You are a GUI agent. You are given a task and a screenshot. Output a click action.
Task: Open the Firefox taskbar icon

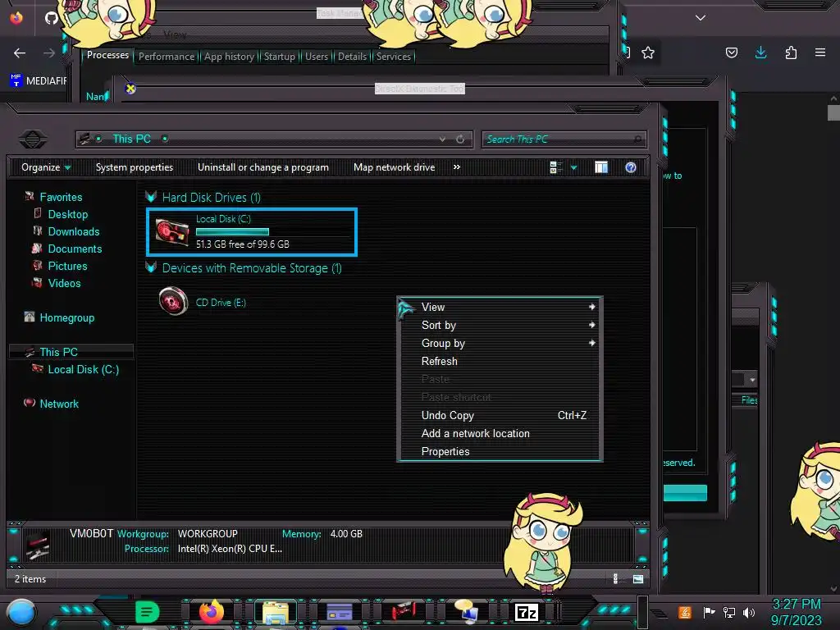click(212, 612)
